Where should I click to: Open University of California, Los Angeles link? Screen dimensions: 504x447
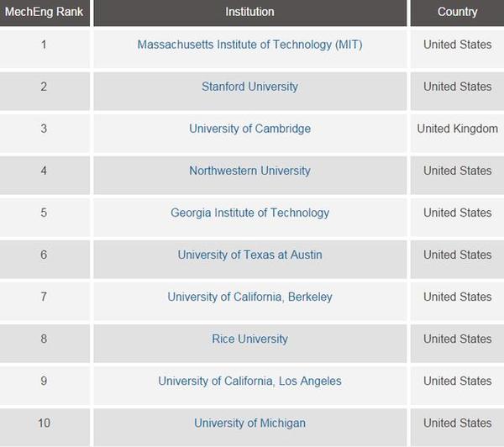pos(249,381)
